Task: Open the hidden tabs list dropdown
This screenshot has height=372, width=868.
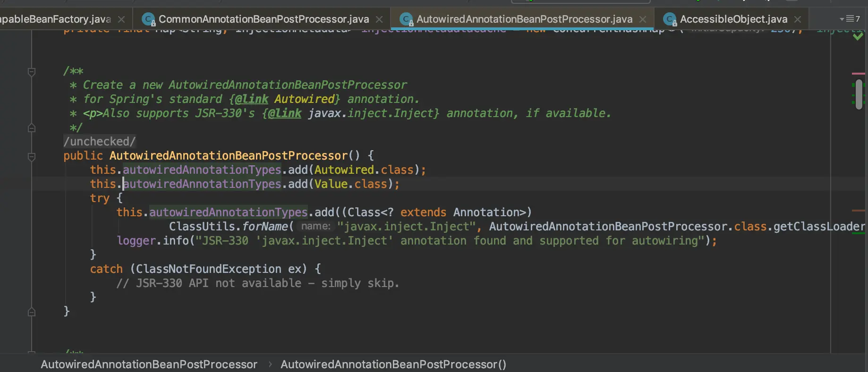Action: [850, 19]
